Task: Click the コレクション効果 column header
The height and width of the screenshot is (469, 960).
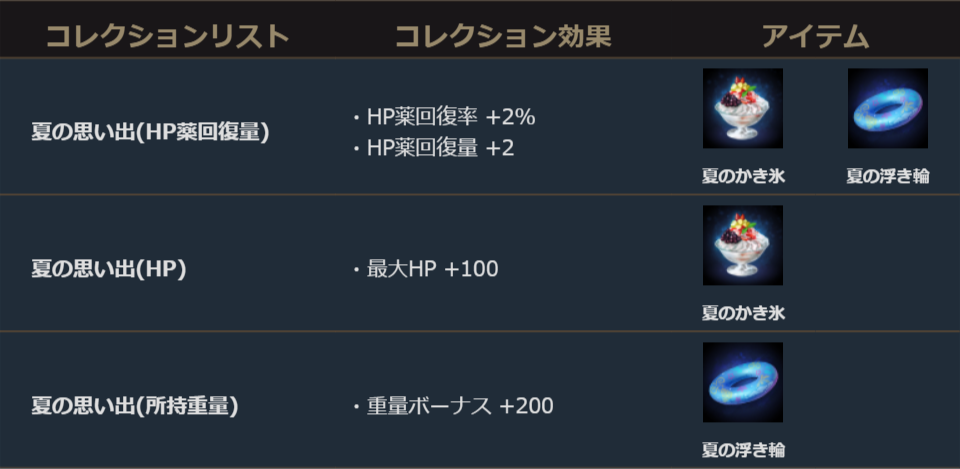Action: [x=502, y=37]
